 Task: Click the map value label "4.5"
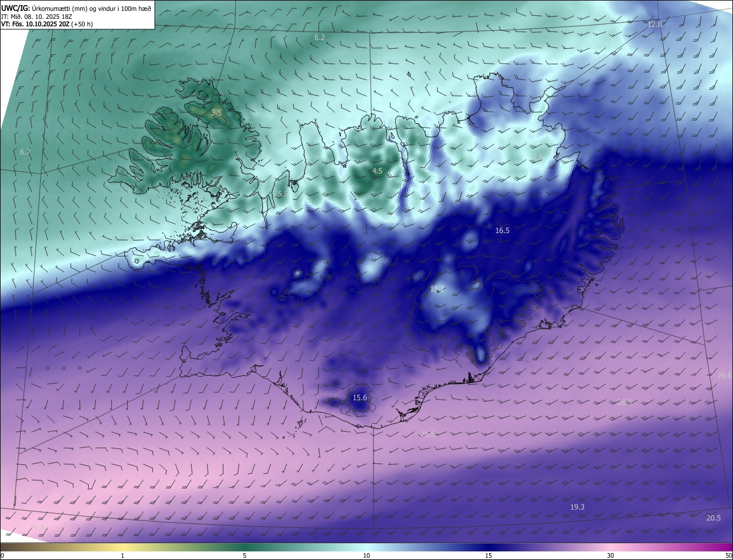coord(377,171)
